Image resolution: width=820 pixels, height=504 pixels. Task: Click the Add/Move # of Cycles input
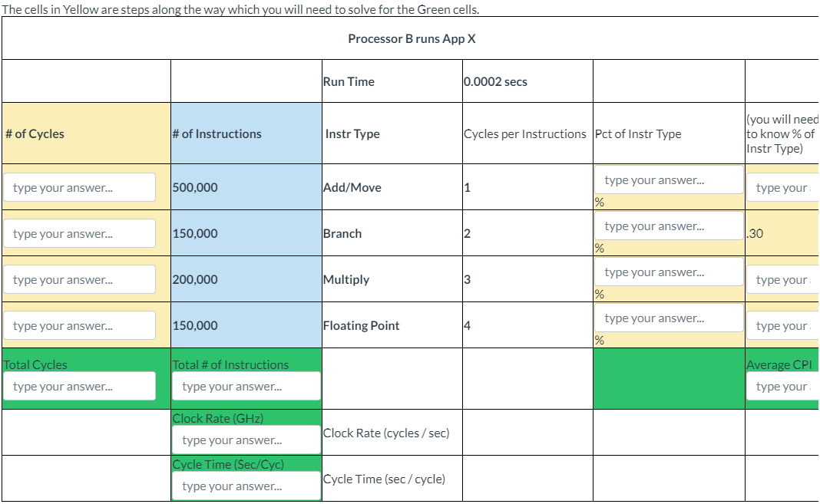(x=80, y=187)
